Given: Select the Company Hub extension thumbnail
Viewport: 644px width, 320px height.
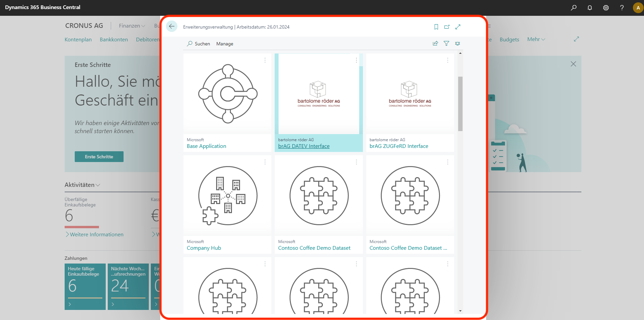Looking at the screenshot, I should pyautogui.click(x=228, y=196).
